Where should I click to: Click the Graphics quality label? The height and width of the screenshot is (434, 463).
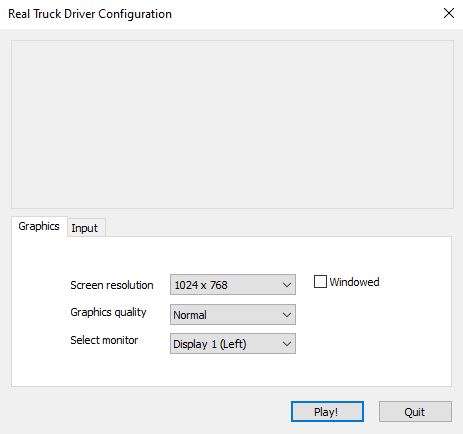(x=108, y=313)
